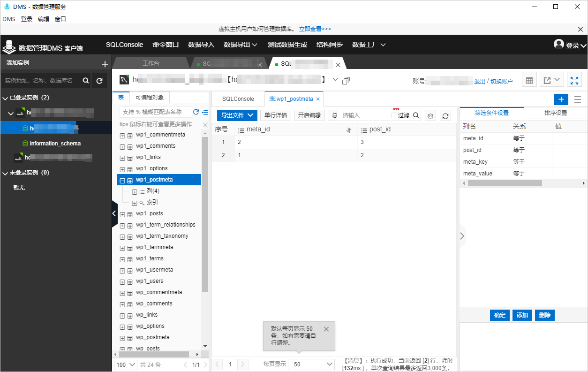
Task: Click the add instance plus icon
Action: [x=105, y=64]
